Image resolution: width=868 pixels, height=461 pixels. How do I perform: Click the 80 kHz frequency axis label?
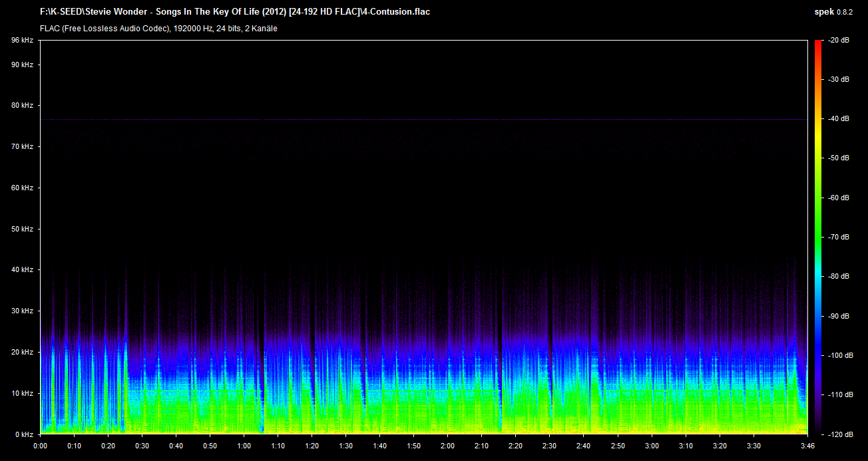coord(22,106)
